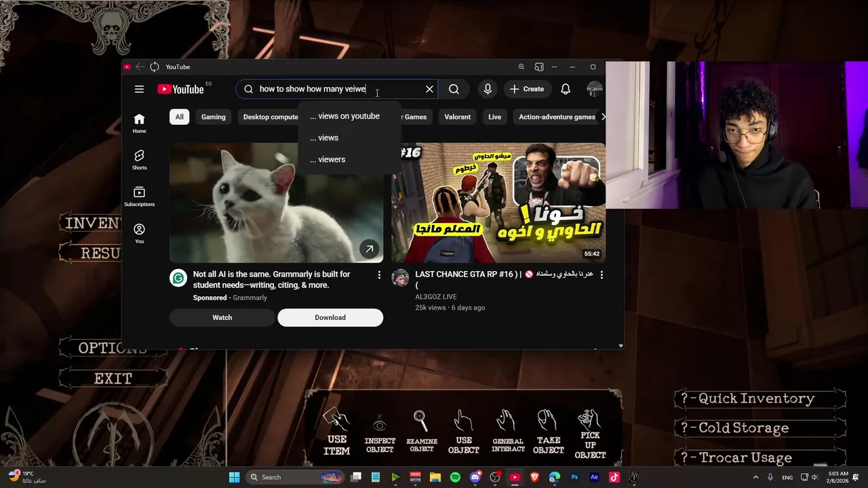This screenshot has height=488, width=868.
Task: Open Spotify from the taskbar
Action: tap(455, 477)
